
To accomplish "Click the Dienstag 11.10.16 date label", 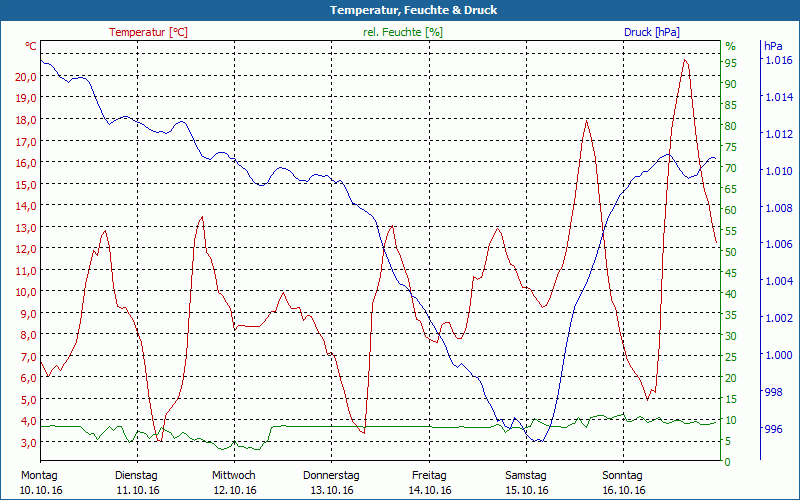I will click(x=137, y=483).
